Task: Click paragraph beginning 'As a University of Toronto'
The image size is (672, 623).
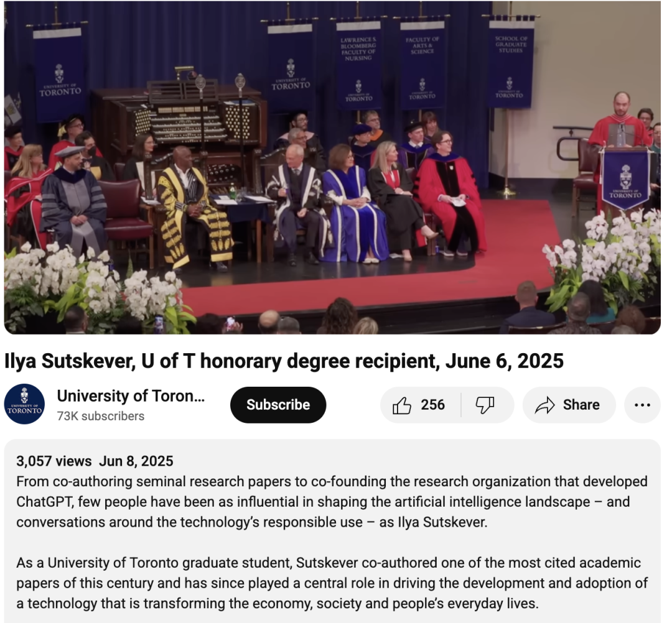Action: [332, 583]
